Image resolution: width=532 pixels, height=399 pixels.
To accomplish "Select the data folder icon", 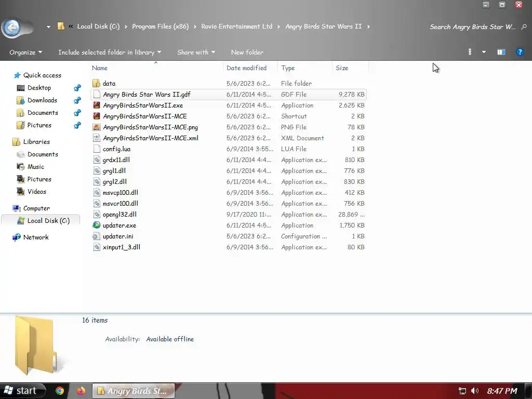I will [96, 84].
